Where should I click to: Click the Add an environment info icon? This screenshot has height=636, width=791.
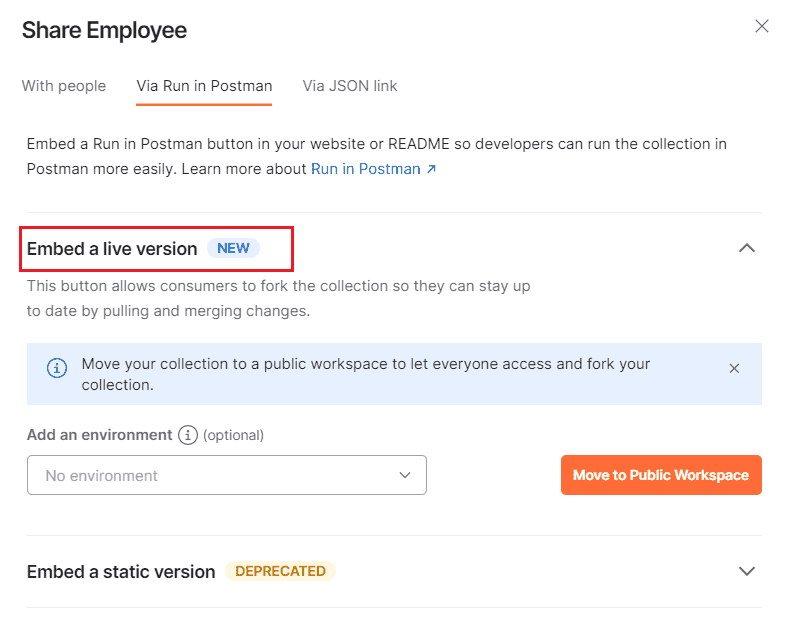coord(188,435)
